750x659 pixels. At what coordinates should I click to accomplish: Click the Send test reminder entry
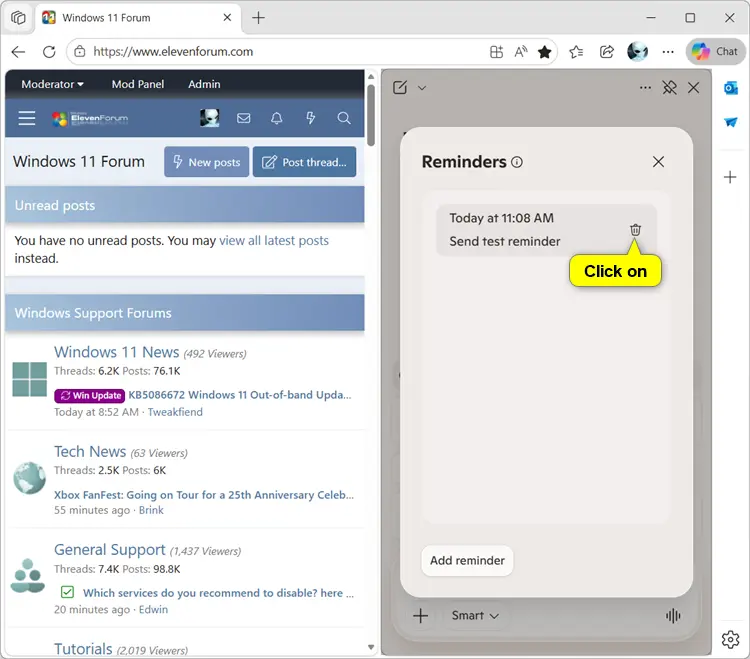click(x=546, y=230)
